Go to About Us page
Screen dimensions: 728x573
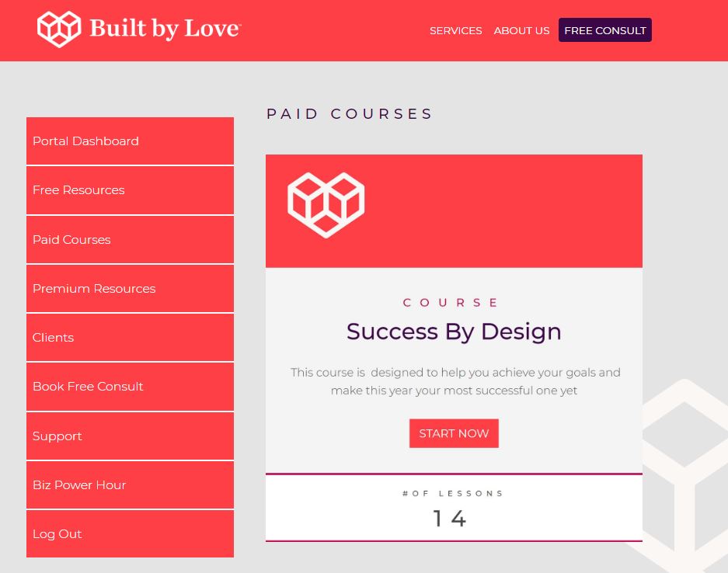tap(521, 30)
